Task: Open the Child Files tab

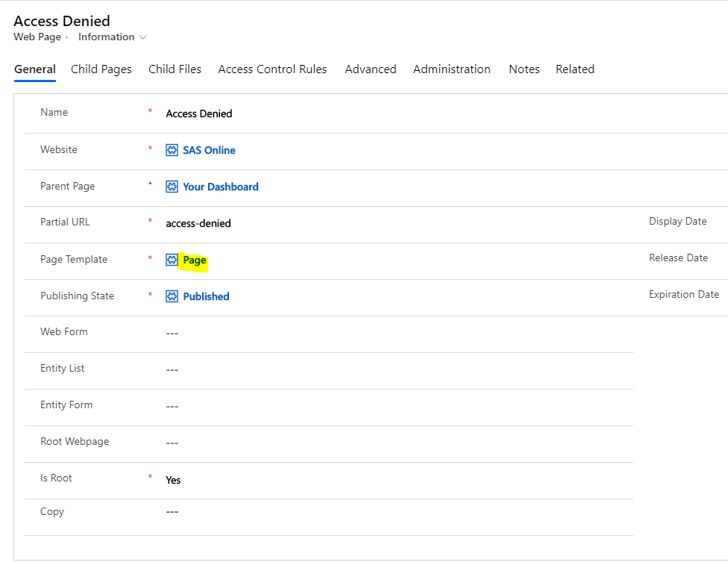Action: (x=175, y=69)
